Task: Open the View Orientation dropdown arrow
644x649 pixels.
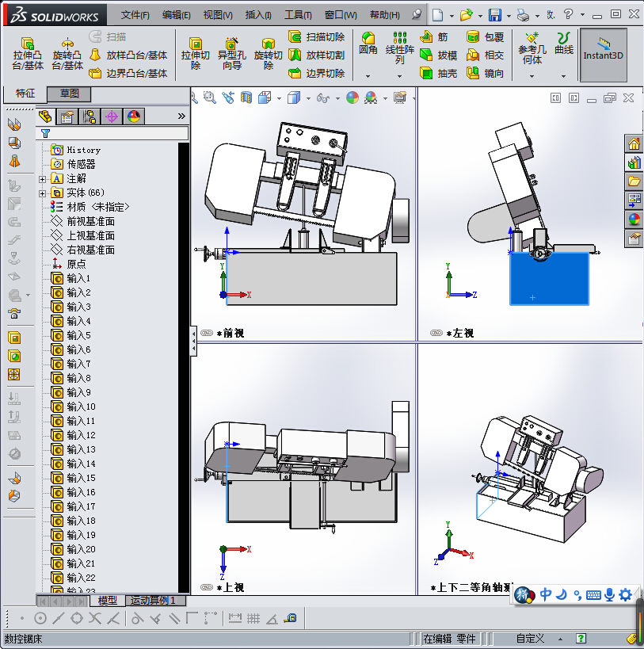Action: [x=279, y=98]
